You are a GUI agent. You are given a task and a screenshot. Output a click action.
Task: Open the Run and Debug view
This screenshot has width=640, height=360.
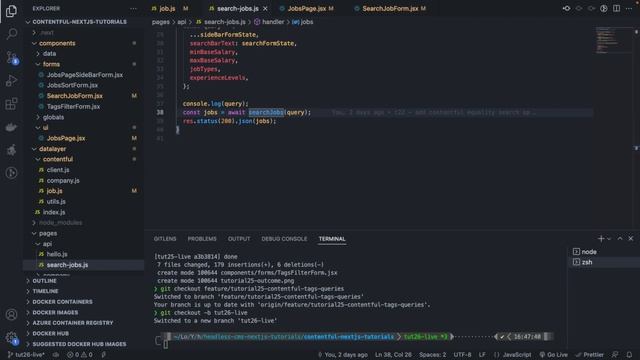11,80
